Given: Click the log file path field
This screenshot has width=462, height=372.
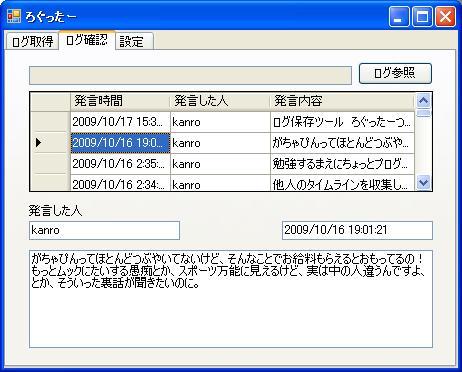Looking at the screenshot, I should click(190, 75).
